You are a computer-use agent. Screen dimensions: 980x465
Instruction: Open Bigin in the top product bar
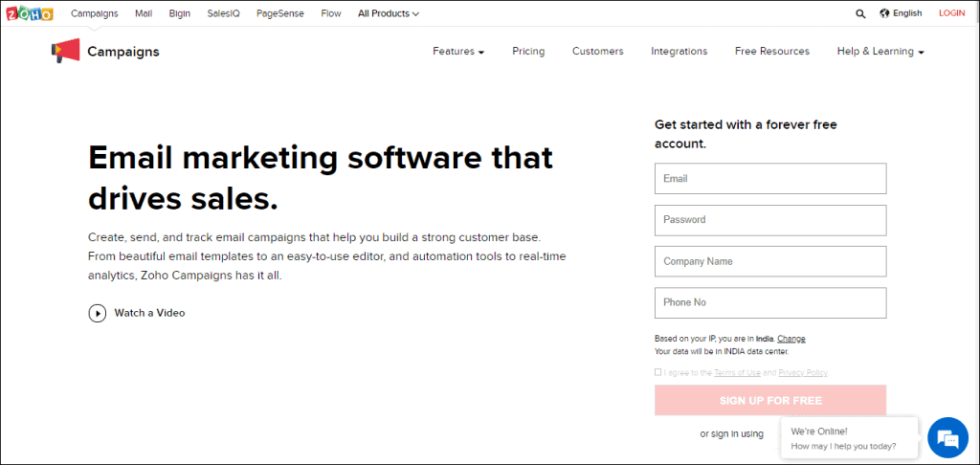(x=180, y=13)
